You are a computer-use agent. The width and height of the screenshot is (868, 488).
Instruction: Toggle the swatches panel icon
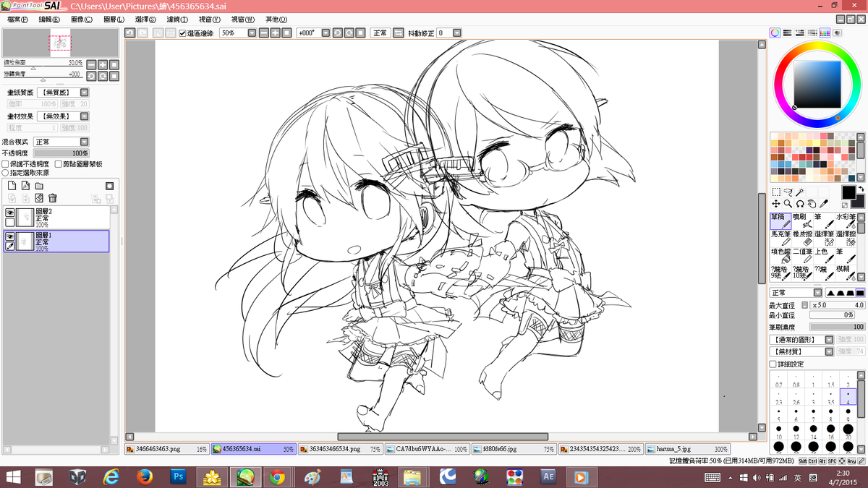click(825, 33)
